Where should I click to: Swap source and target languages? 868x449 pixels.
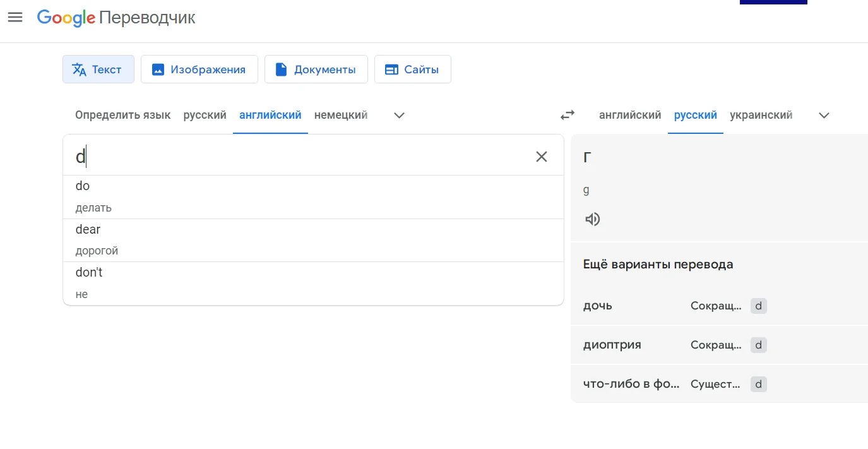tap(568, 115)
